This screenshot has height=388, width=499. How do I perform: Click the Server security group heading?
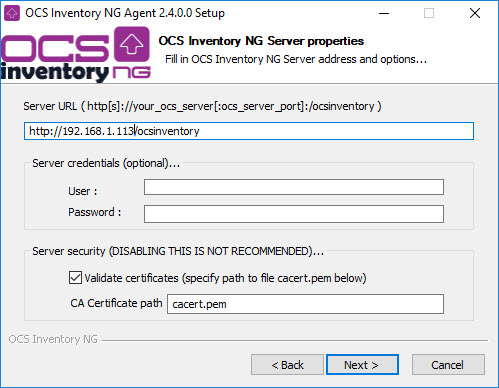pyautogui.click(x=178, y=251)
